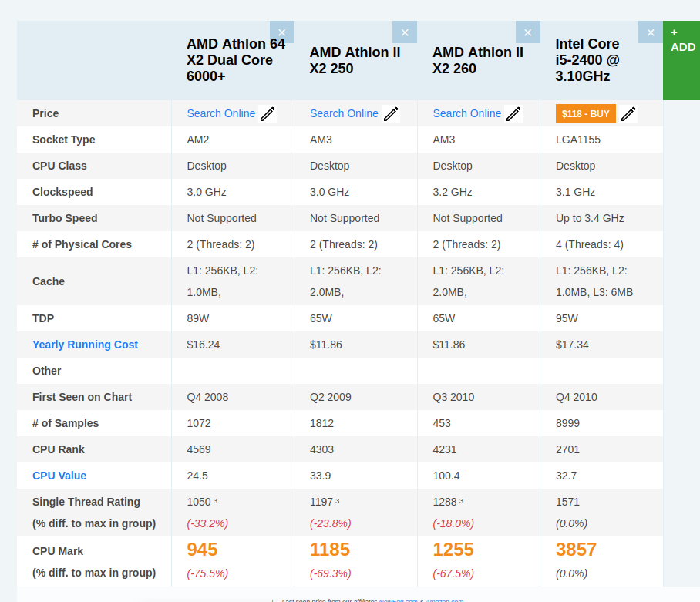Remove AMD Athlon II X2 250 column
This screenshot has width=700, height=602.
[405, 32]
